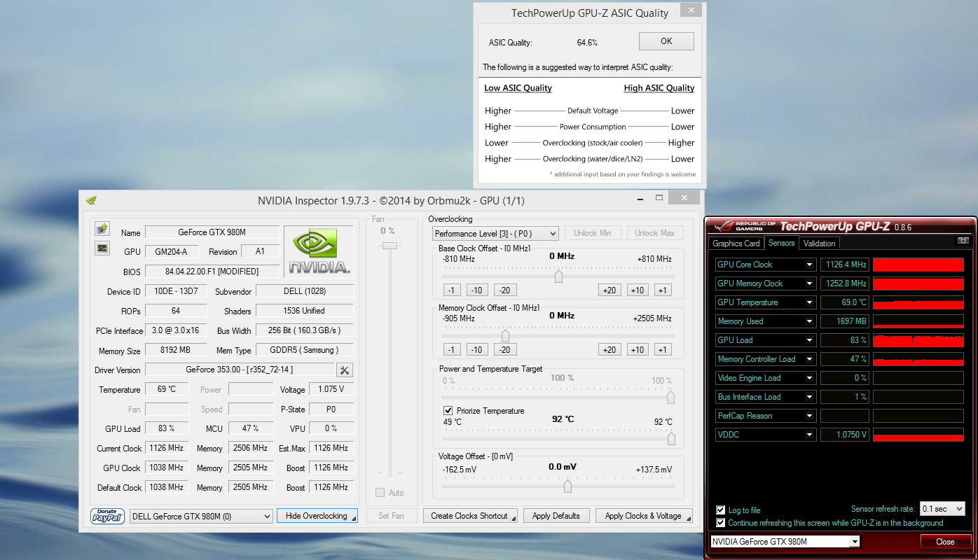Click the 1126.4 MHz core clock value
The height and width of the screenshot is (560, 978).
click(845, 265)
